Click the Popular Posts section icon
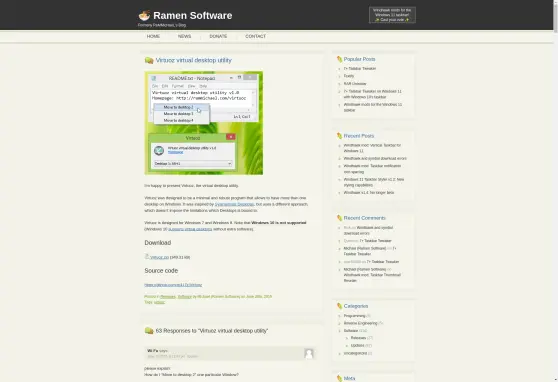The height and width of the screenshot is (382, 558). (x=339, y=59)
